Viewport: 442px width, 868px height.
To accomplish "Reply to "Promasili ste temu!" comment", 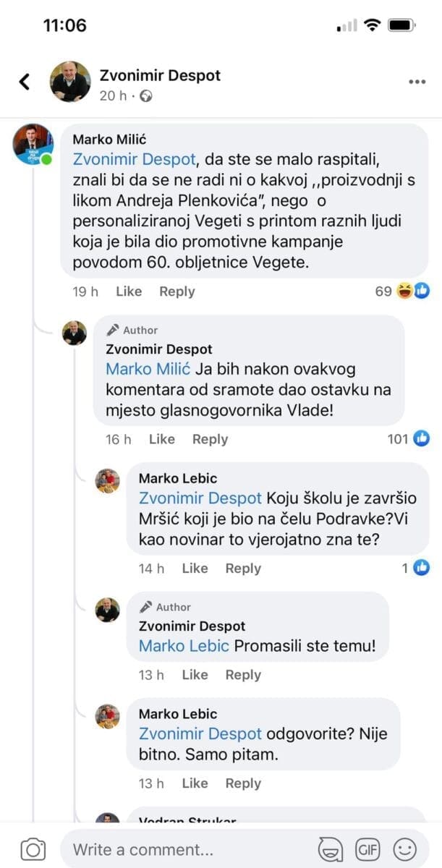I will [243, 675].
